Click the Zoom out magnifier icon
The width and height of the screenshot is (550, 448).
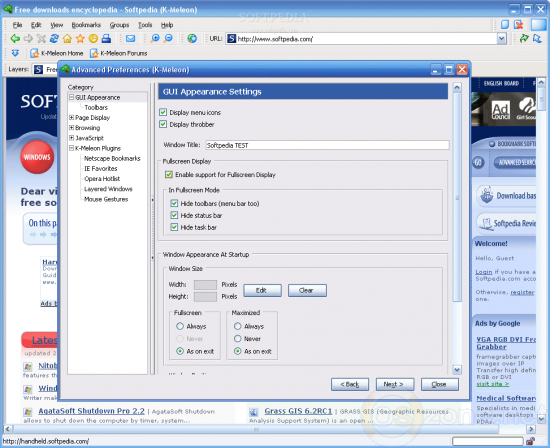tap(168, 39)
